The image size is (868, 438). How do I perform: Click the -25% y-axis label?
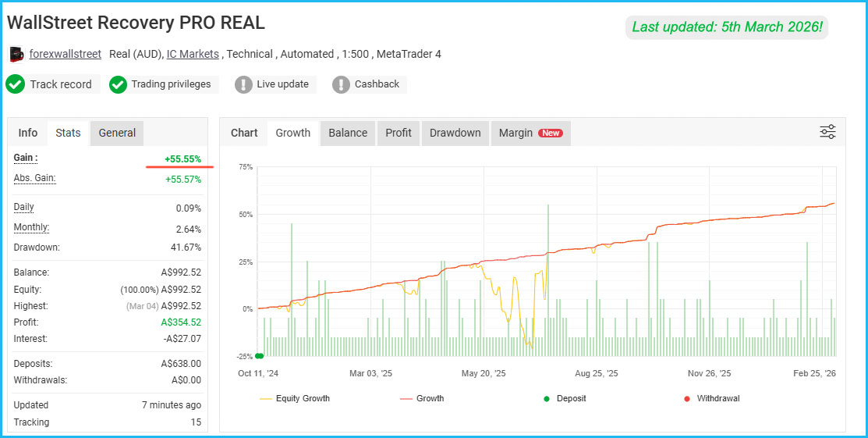(243, 357)
